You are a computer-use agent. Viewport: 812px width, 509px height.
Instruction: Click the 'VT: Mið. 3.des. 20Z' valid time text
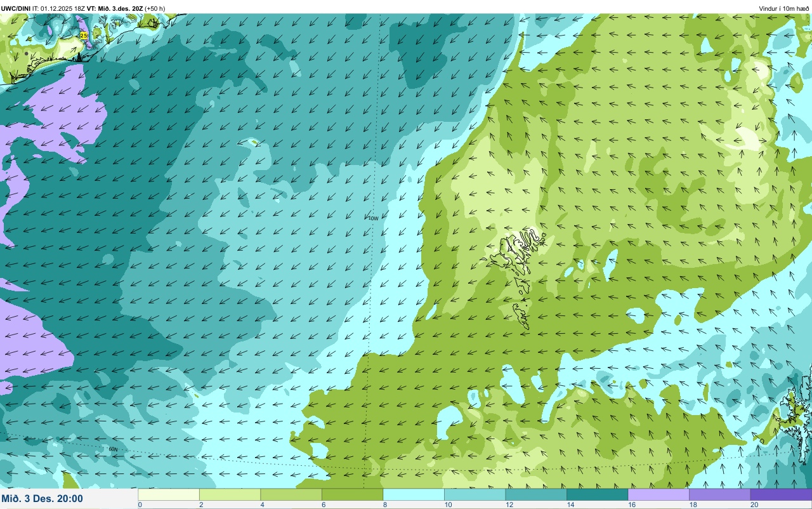115,8
